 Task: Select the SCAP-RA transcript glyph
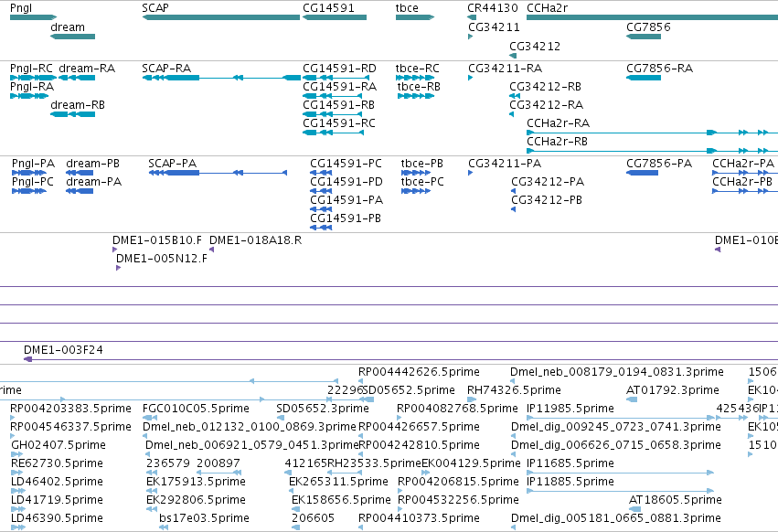pyautogui.click(x=221, y=78)
